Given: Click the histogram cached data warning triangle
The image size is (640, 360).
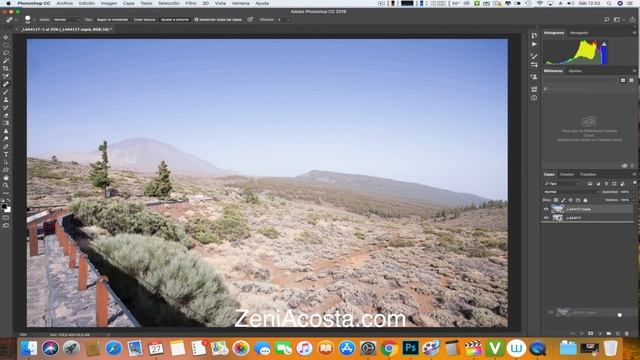Looking at the screenshot, I should (x=604, y=44).
